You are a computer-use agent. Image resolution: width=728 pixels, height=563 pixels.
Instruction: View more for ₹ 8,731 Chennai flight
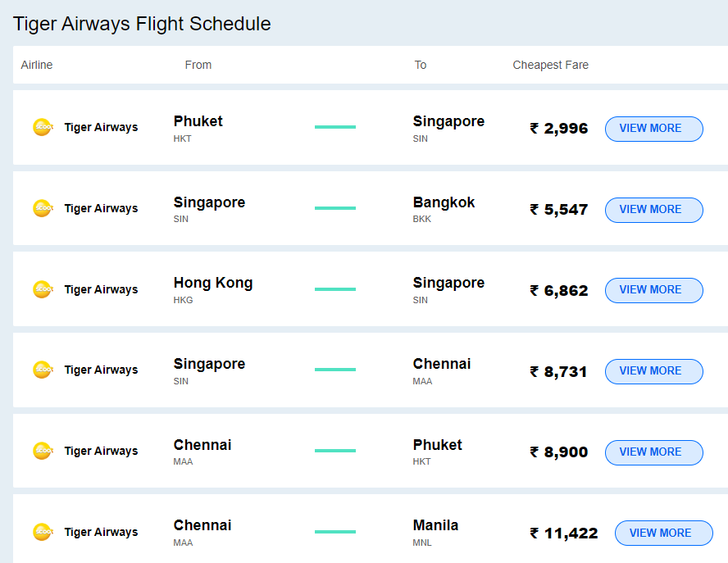(x=653, y=371)
